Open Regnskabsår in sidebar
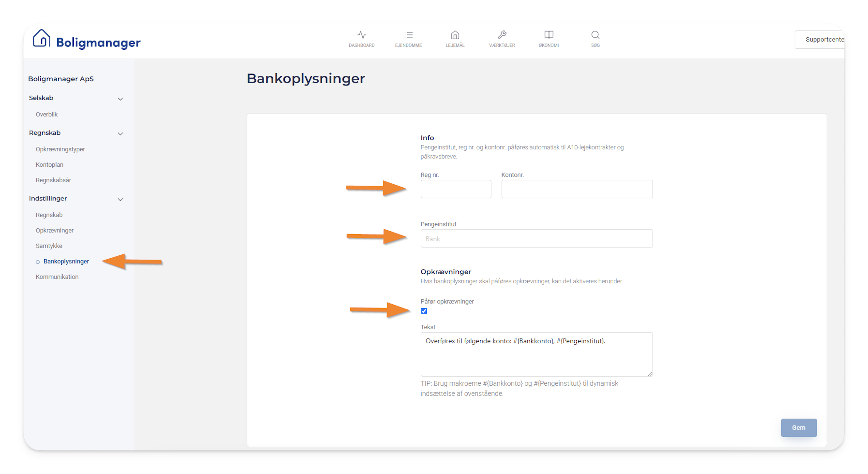This screenshot has width=868, height=474. [53, 180]
